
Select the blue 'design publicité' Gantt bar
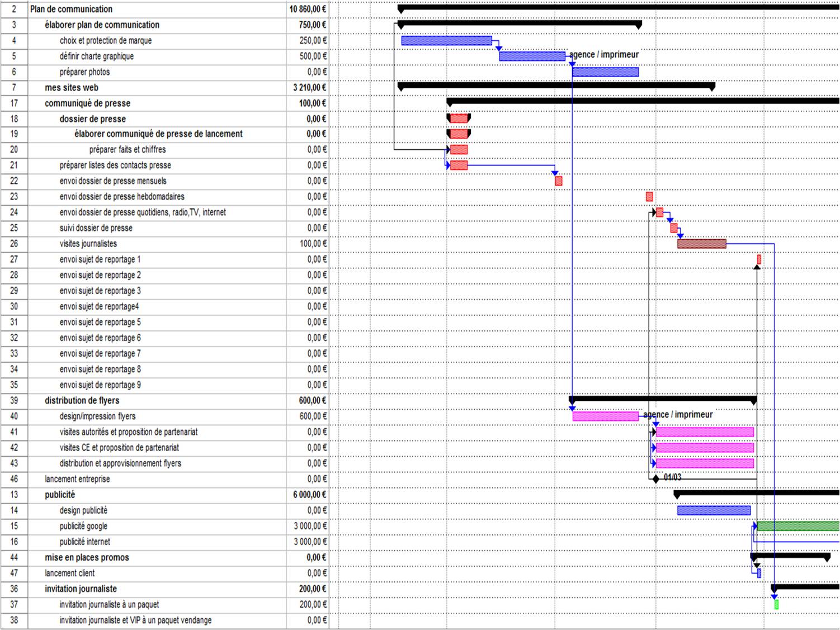(714, 510)
